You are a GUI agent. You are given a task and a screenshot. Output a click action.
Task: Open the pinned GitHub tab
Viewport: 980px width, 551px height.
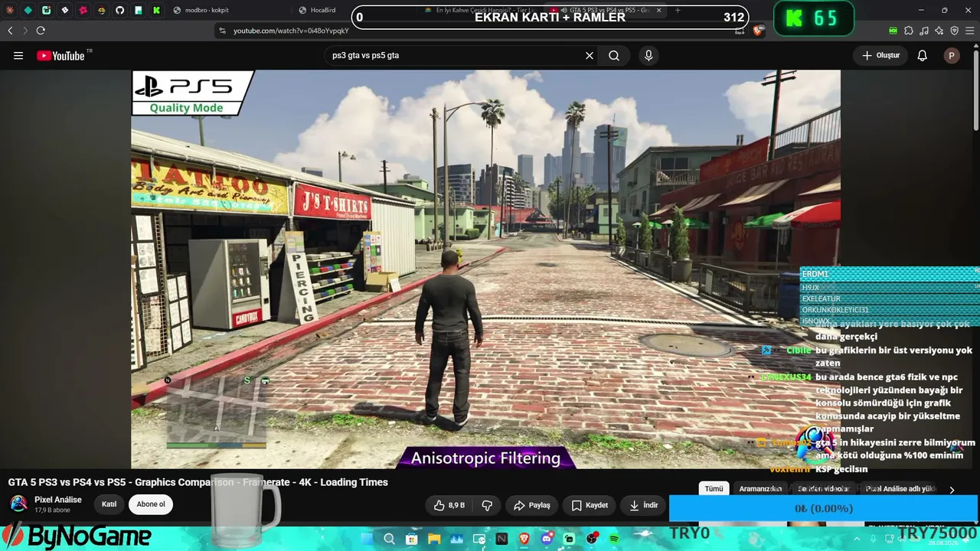(119, 10)
